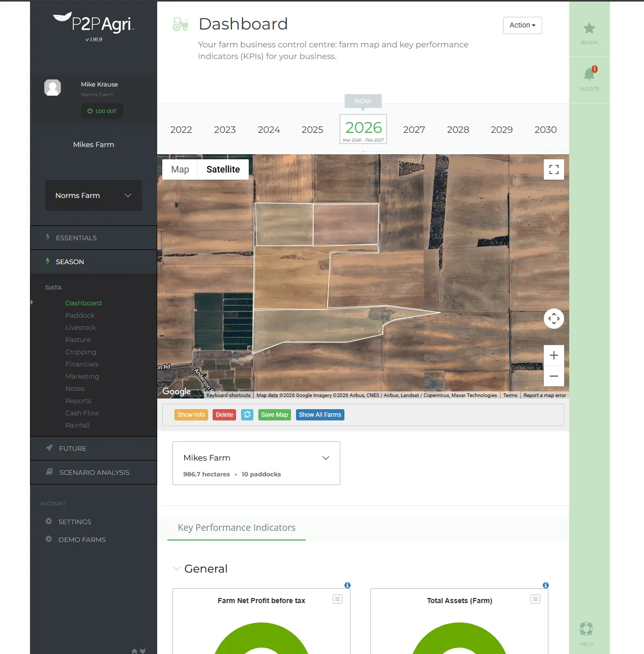Open the Action dropdown

coord(522,25)
